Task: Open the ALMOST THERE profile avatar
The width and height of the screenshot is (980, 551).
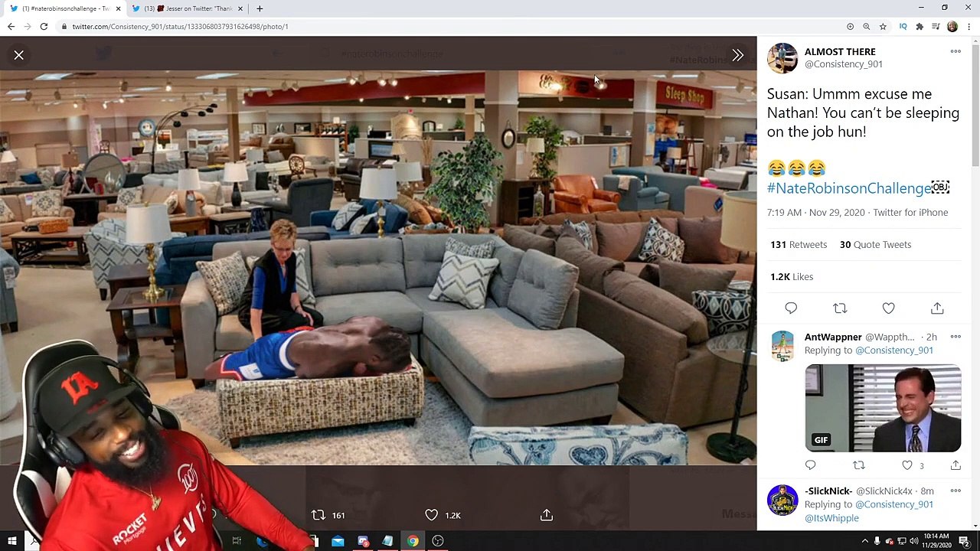Action: (782, 58)
